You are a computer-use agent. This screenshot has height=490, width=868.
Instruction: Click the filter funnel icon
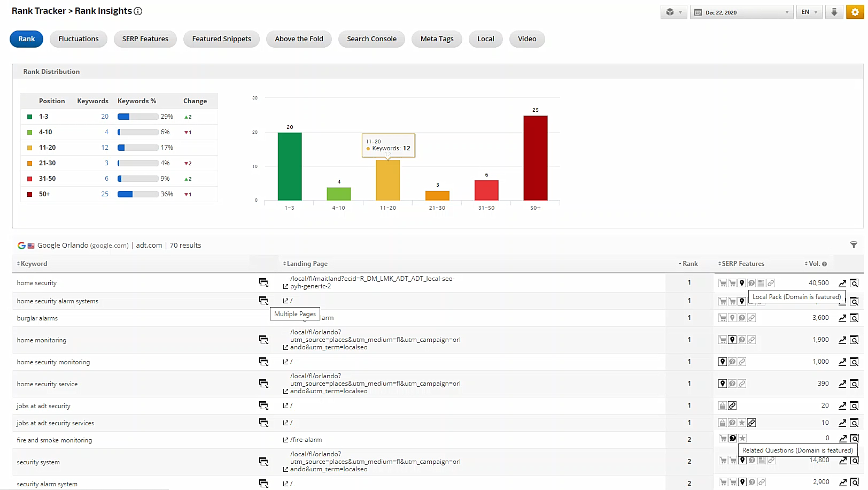click(x=854, y=245)
